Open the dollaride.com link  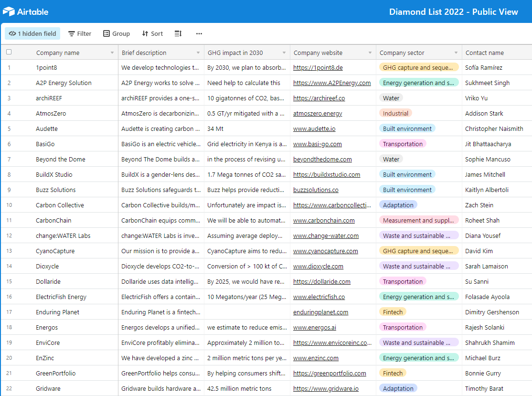[x=322, y=281]
